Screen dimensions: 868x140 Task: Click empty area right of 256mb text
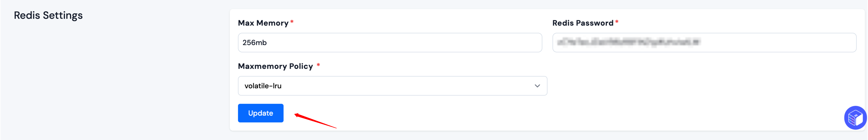[x=404, y=43]
